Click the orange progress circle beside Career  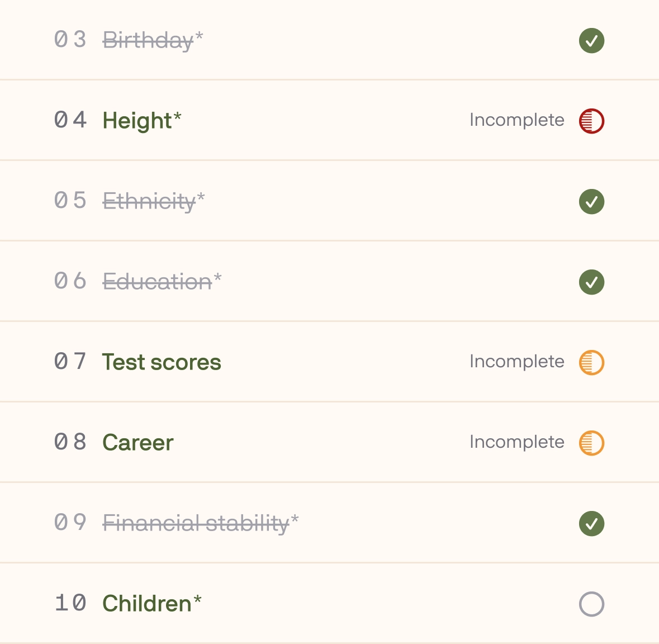pyautogui.click(x=591, y=442)
